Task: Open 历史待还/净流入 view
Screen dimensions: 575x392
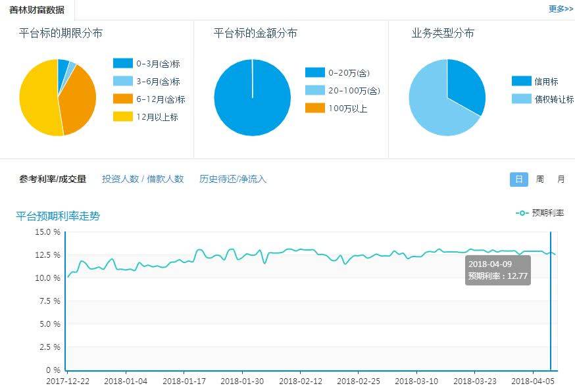Action: (232, 178)
